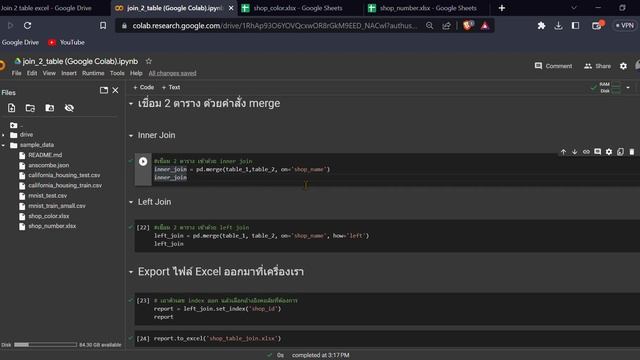The height and width of the screenshot is (360, 640).
Task: Collapse the Export Excel section
Action: point(131,272)
